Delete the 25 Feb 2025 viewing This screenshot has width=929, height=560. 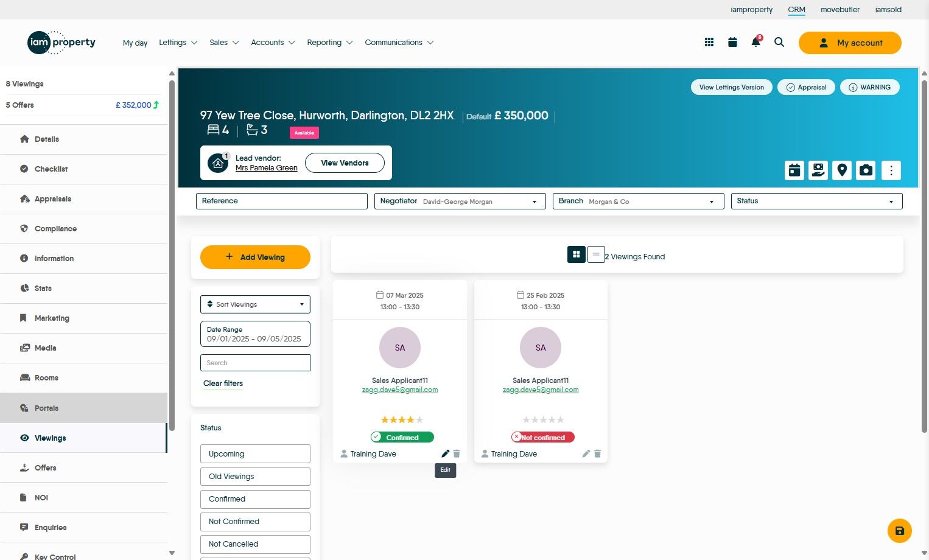(x=597, y=453)
